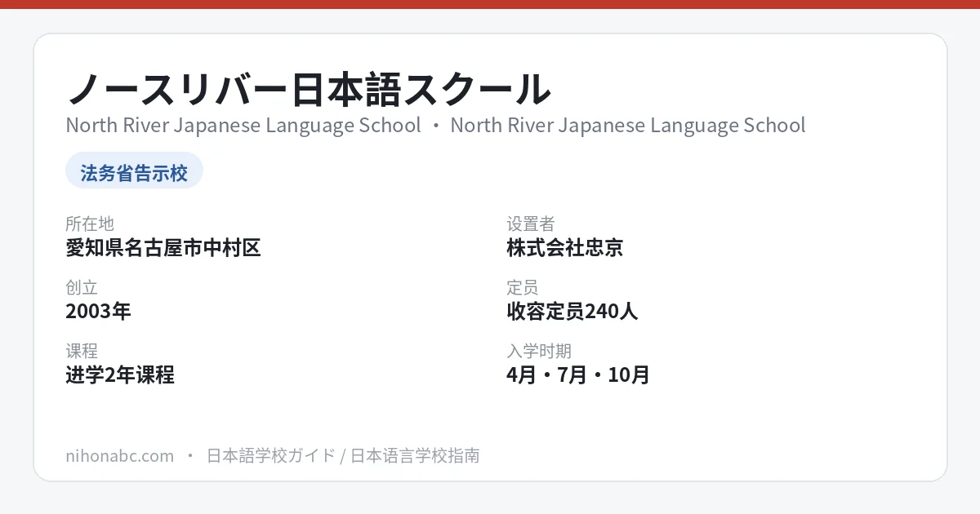Click the 课程 label

[x=82, y=351]
